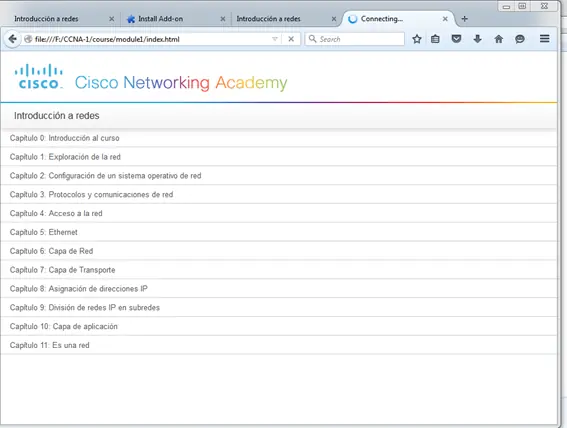Open the Hello chat bubble icon

click(x=520, y=39)
